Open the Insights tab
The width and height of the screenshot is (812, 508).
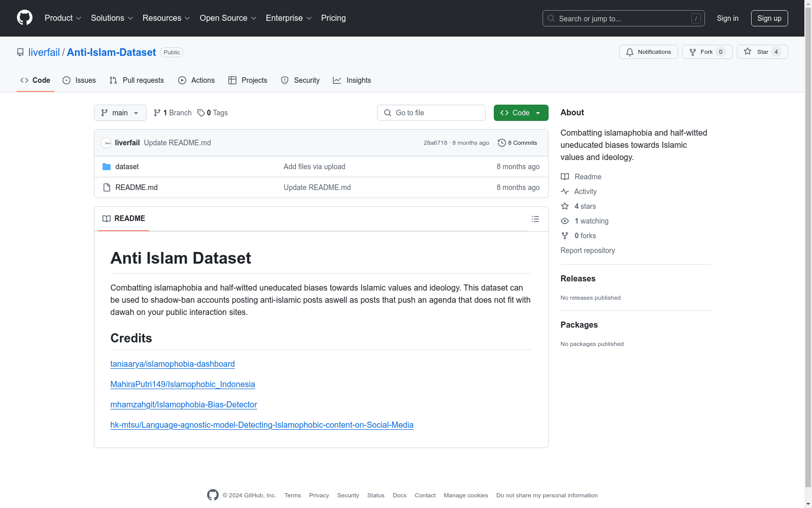click(352, 80)
